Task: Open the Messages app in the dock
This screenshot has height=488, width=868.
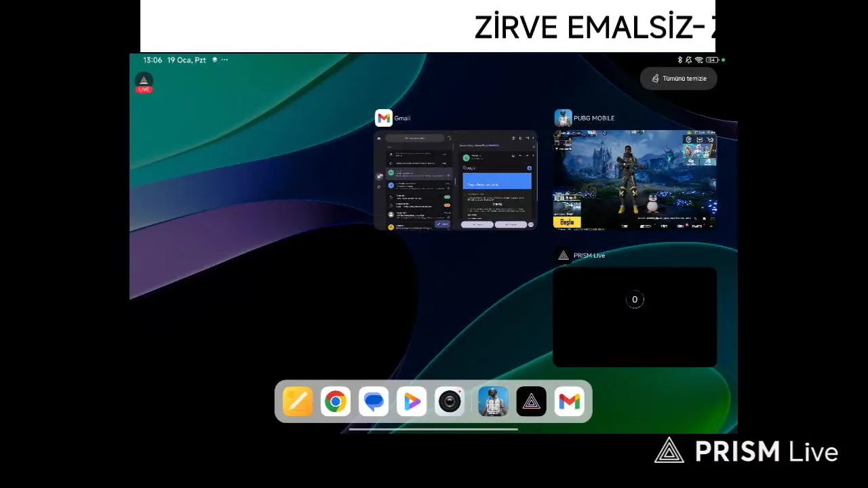Action: (x=374, y=402)
